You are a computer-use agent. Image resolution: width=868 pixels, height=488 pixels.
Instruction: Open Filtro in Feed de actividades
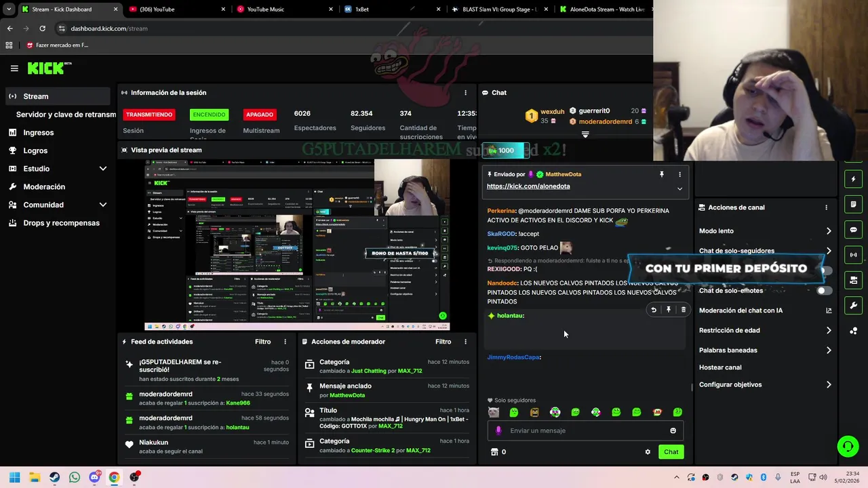click(x=262, y=342)
